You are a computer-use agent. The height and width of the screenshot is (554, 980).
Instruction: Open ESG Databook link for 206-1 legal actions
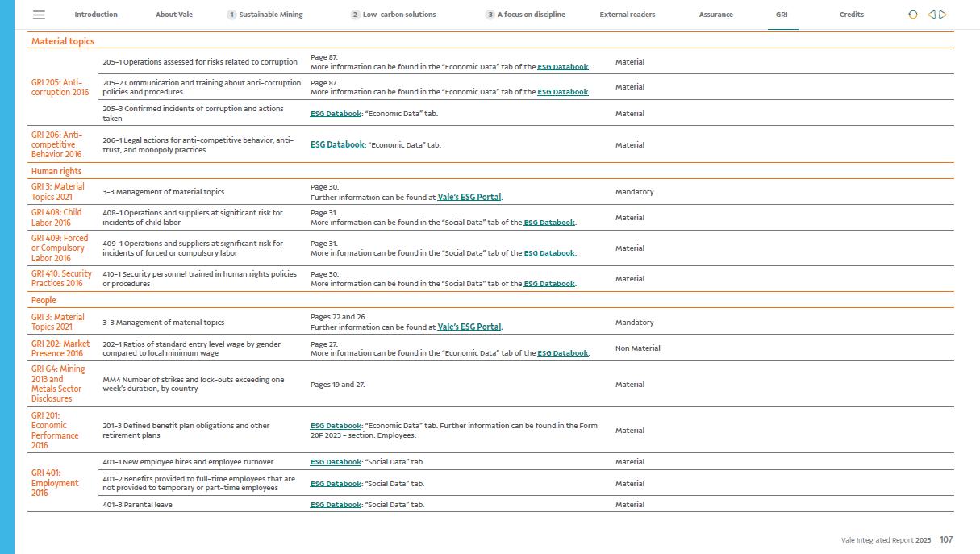(336, 145)
